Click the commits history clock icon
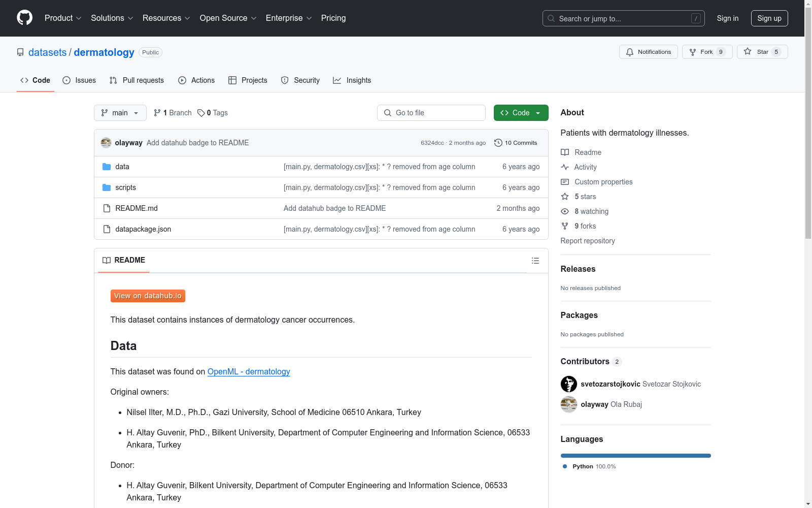The image size is (812, 508). pos(498,143)
